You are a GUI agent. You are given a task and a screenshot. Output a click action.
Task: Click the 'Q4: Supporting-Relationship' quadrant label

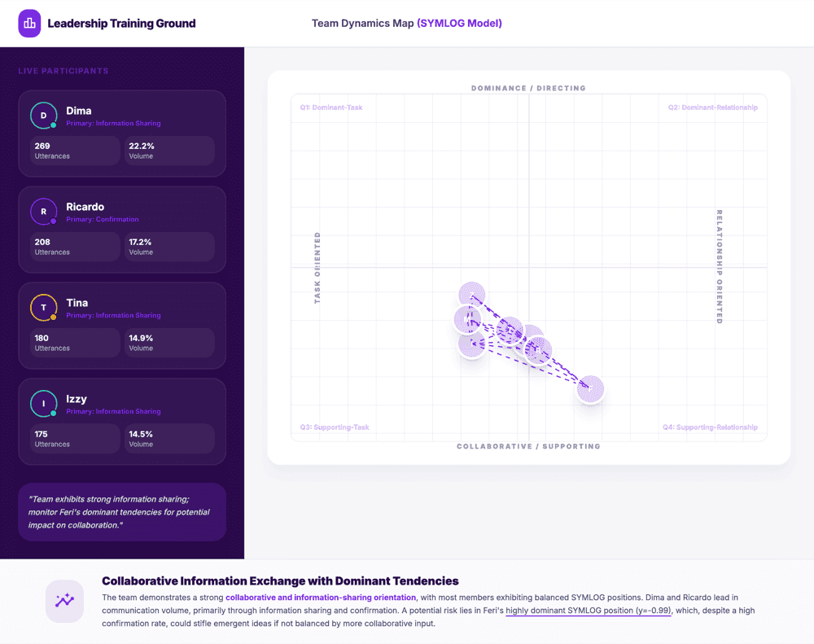point(710,427)
